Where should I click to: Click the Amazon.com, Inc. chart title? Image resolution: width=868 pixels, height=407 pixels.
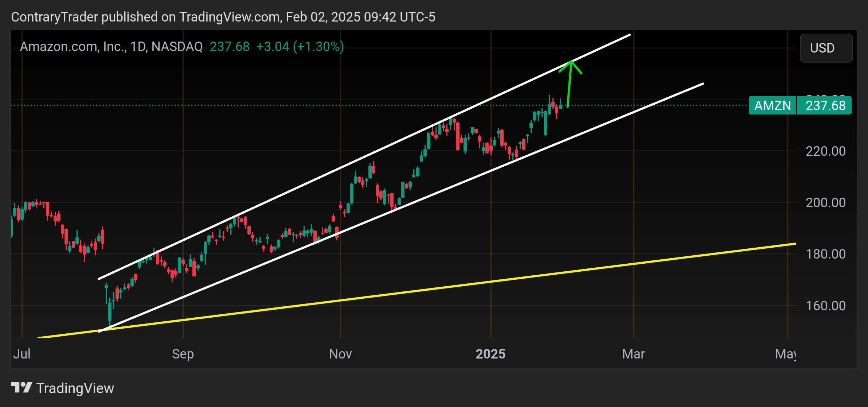pos(111,47)
